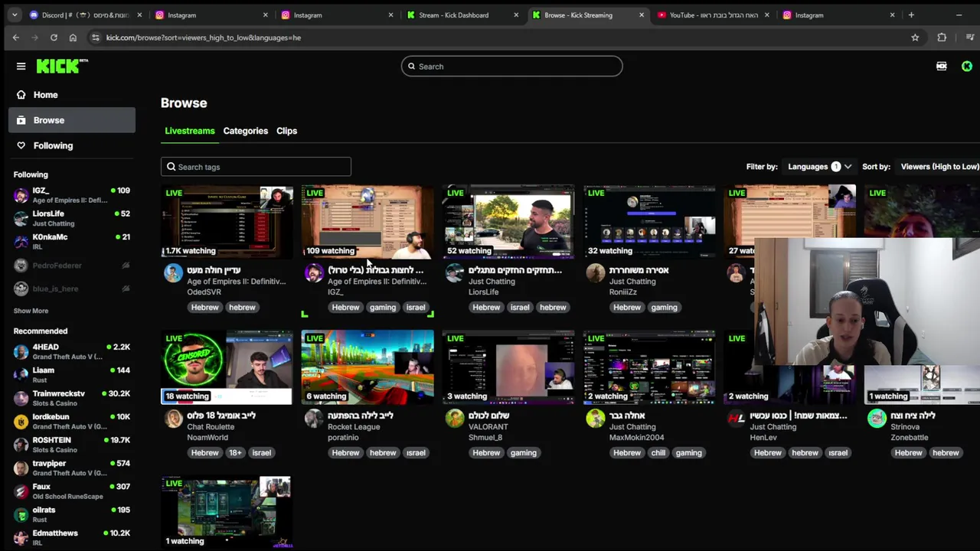Close the first Instagram browser tab
The image size is (980, 551).
(265, 15)
